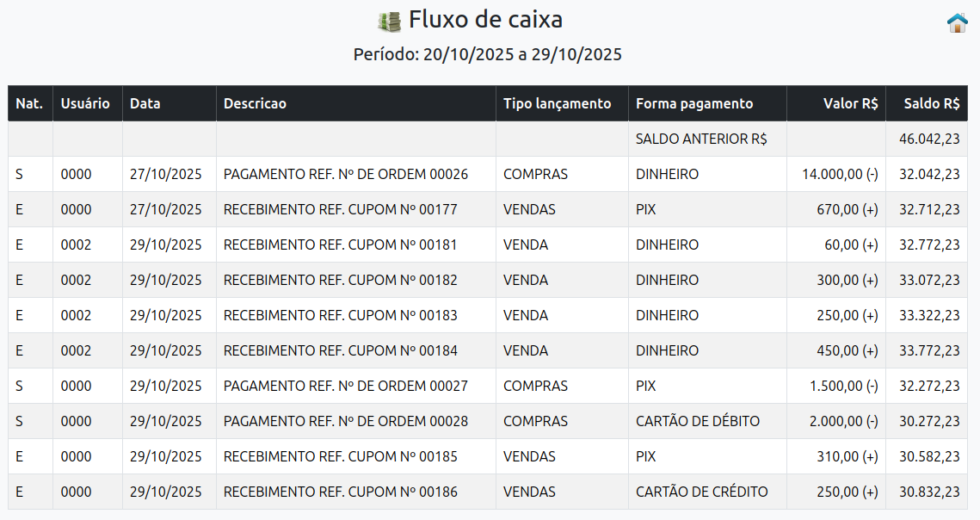Viewport: 980px width, 520px height.
Task: Click the CARTÃO DE CRÉDITO payment cell
Action: point(701,492)
